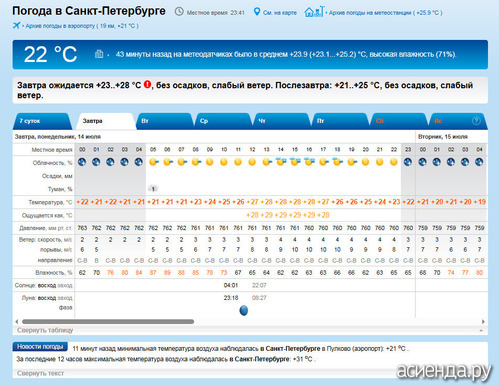This screenshot has height=386, width=499.
Task: Open Архив погоды в аэропорту link
Action: click(x=82, y=26)
